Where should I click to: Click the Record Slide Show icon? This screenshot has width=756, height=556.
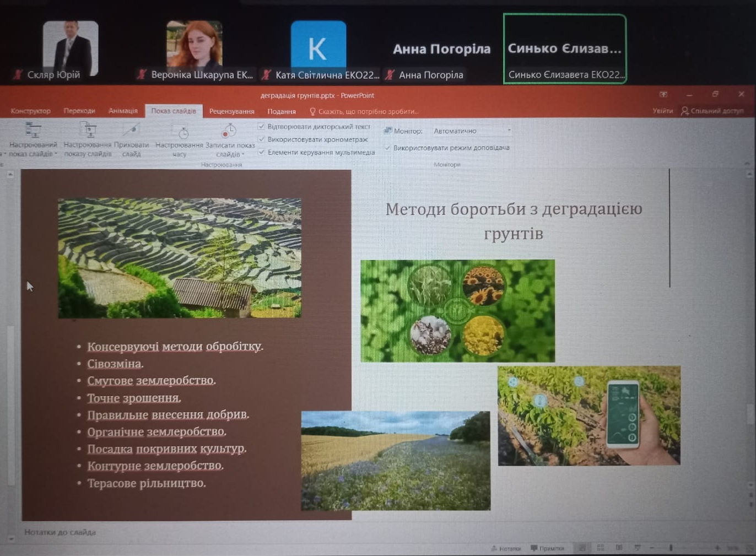coord(229,131)
